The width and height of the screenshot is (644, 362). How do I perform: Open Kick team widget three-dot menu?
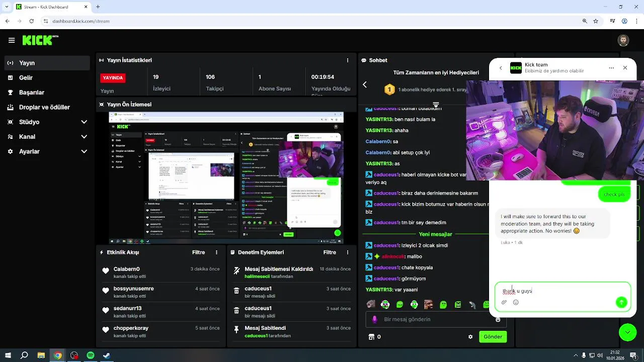pos(611,68)
